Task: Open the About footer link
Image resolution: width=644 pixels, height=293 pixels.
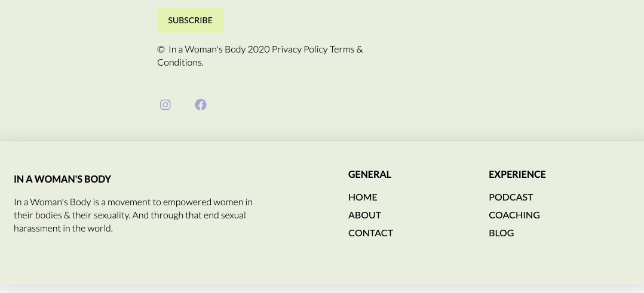Action: pos(364,215)
